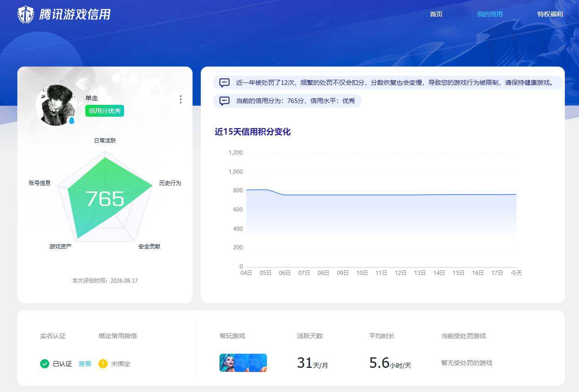Screen dimensions: 579x392
Task: Click the 04日 label on chart axis
Action: pos(246,273)
